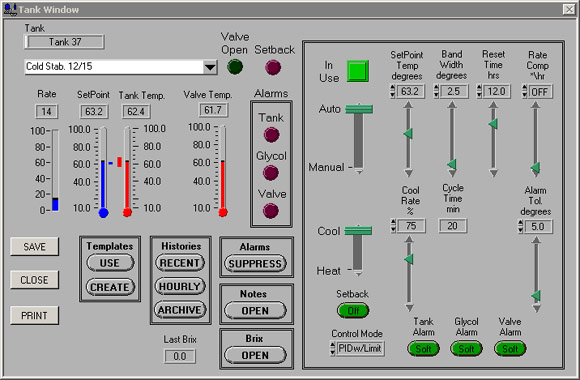
Task: Click the SAVE button
Action: 34,247
